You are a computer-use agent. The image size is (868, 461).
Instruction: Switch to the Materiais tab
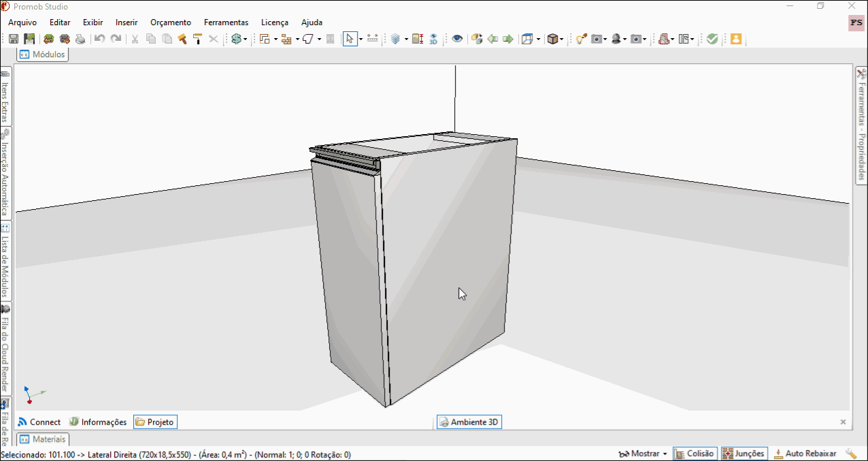click(x=43, y=439)
